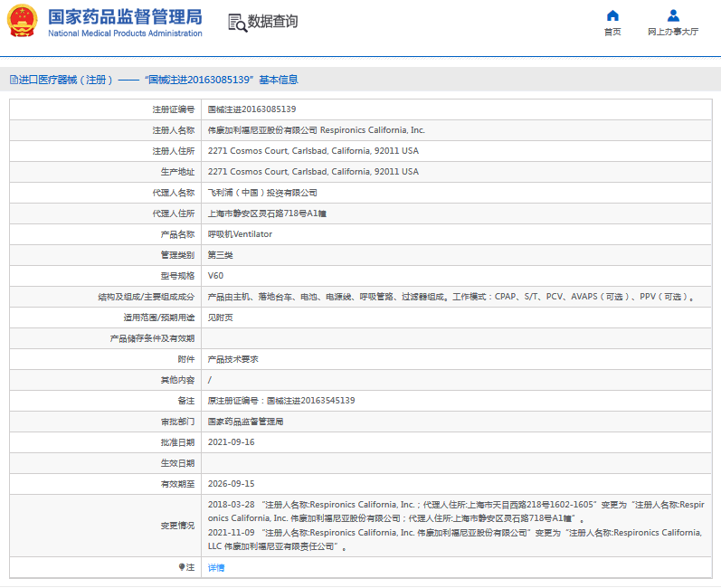Click the 其他内容 row label
This screenshot has height=588, width=721.
coord(177,380)
